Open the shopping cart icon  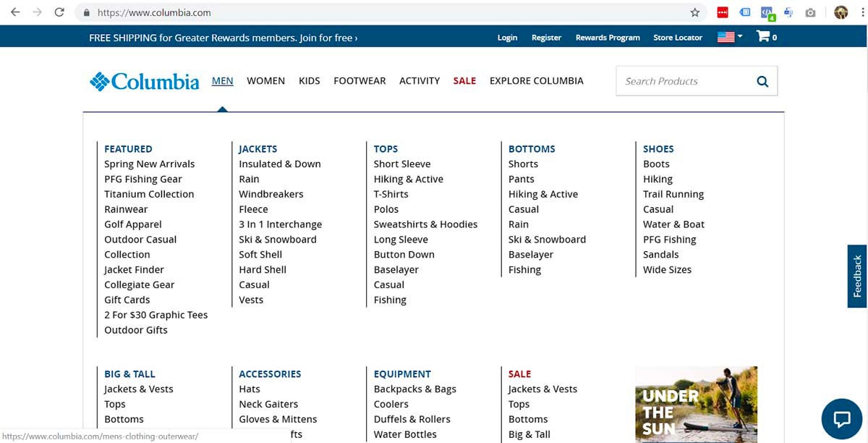(766, 36)
